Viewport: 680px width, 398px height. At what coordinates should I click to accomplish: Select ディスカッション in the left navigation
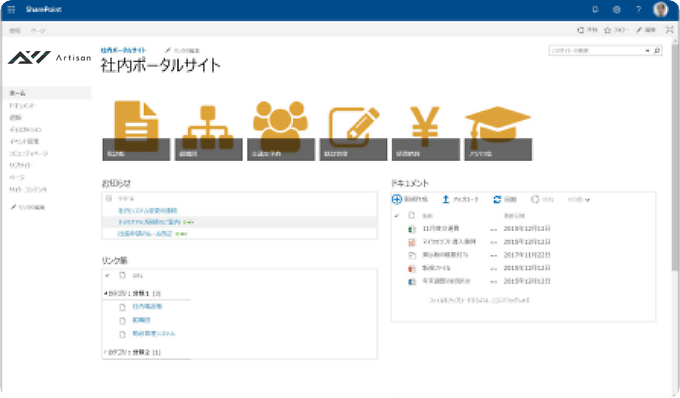(26, 129)
